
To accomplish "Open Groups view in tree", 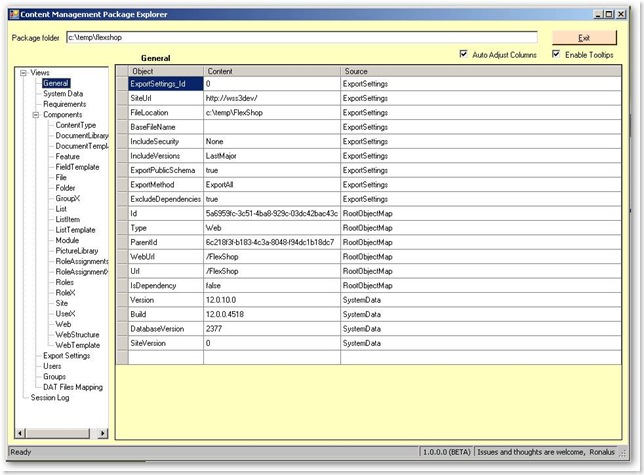I will click(55, 377).
